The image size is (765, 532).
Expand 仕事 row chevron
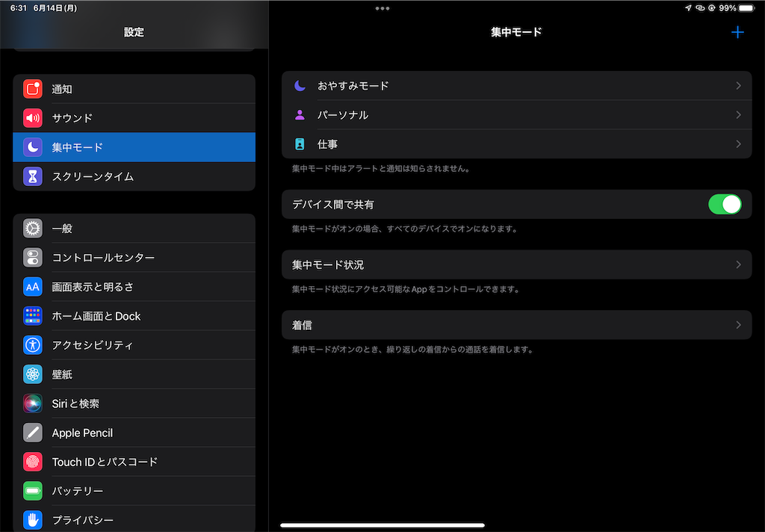[738, 144]
